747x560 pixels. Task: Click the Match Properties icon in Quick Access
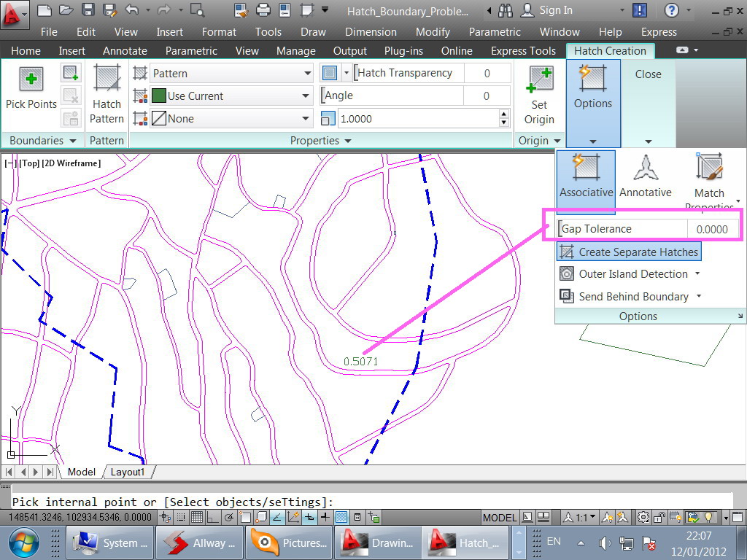point(241,10)
